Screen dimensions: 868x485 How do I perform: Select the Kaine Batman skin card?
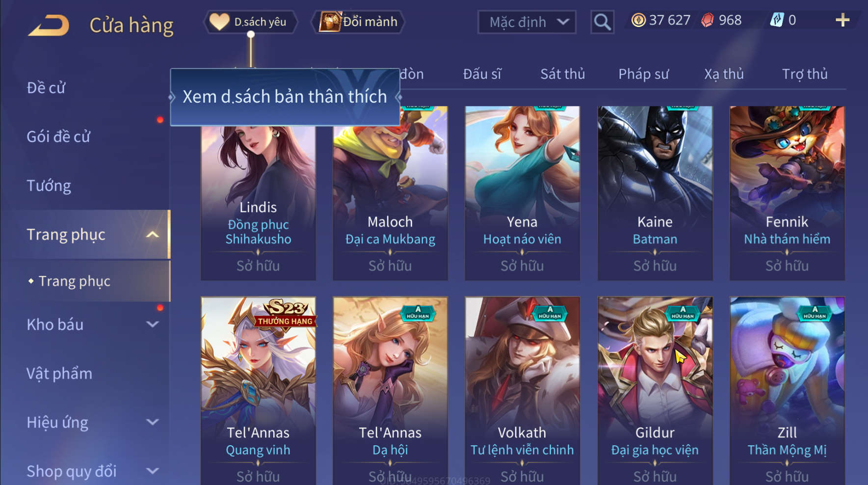(655, 193)
